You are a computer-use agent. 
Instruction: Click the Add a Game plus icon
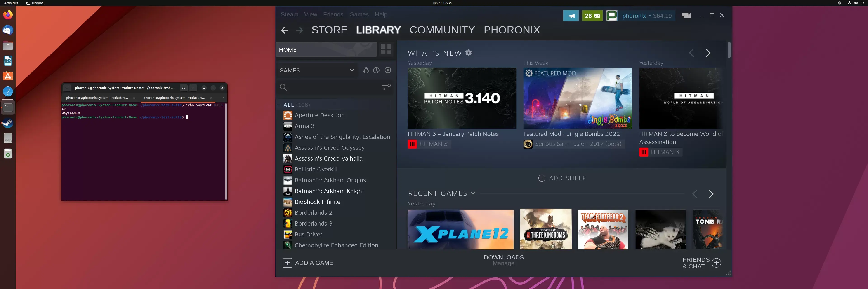tap(287, 263)
